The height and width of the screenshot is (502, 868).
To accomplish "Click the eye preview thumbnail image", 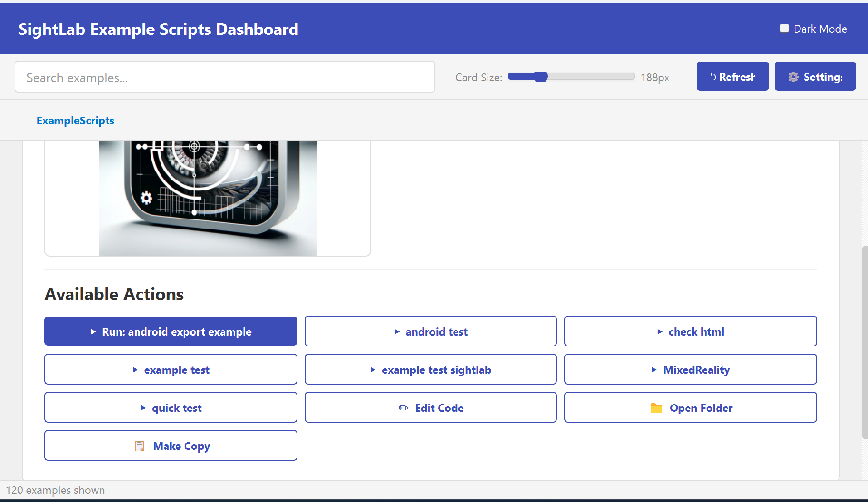I will point(207,198).
